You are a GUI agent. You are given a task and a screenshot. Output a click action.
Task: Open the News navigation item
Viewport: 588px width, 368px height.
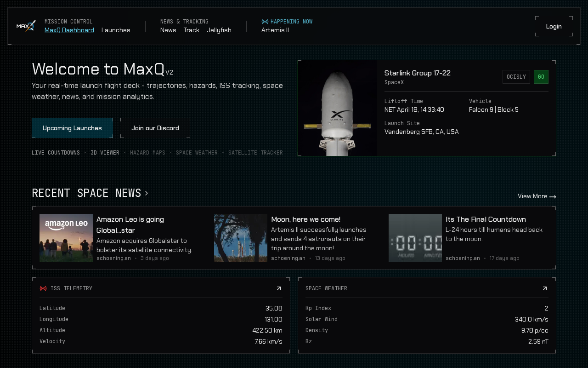(x=168, y=30)
